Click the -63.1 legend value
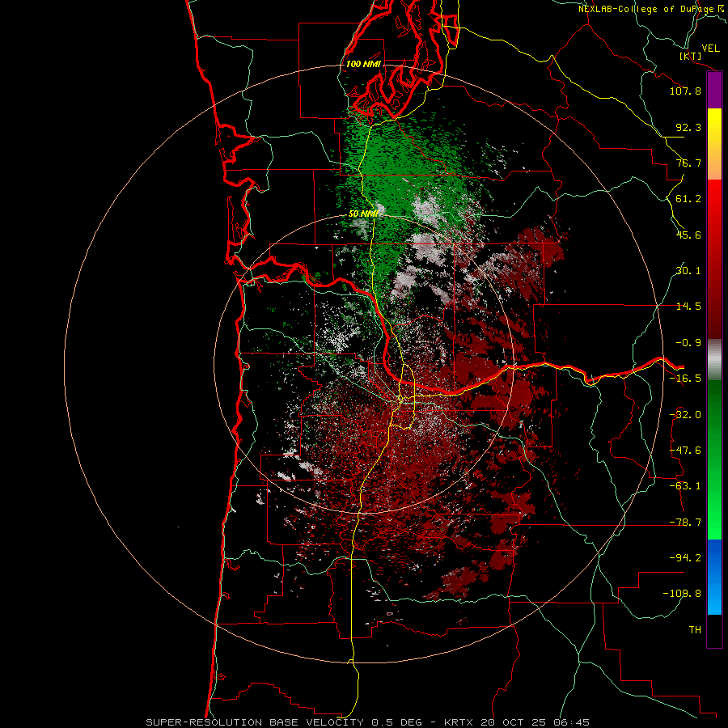Image resolution: width=728 pixels, height=728 pixels. 685,486
